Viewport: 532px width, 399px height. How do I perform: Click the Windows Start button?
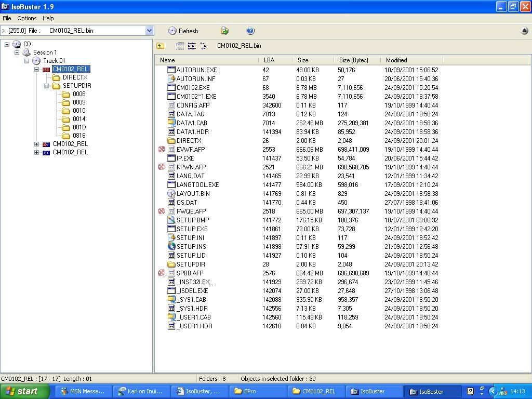(x=25, y=391)
